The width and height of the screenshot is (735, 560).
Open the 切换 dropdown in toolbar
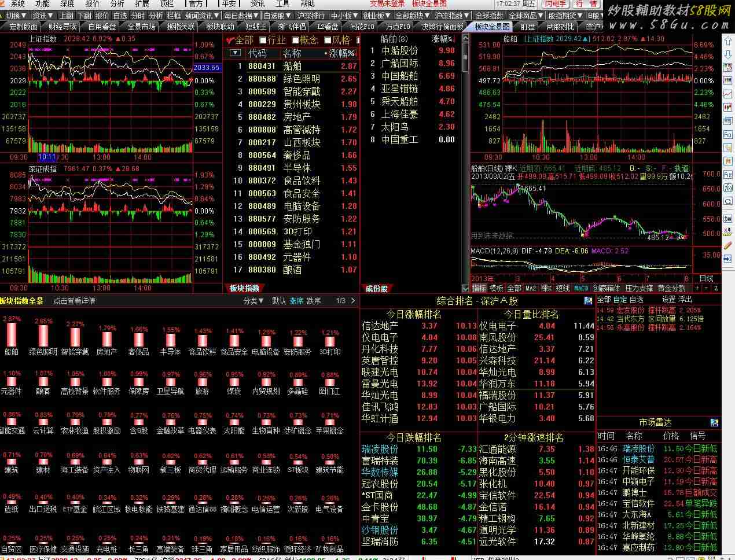[15, 16]
